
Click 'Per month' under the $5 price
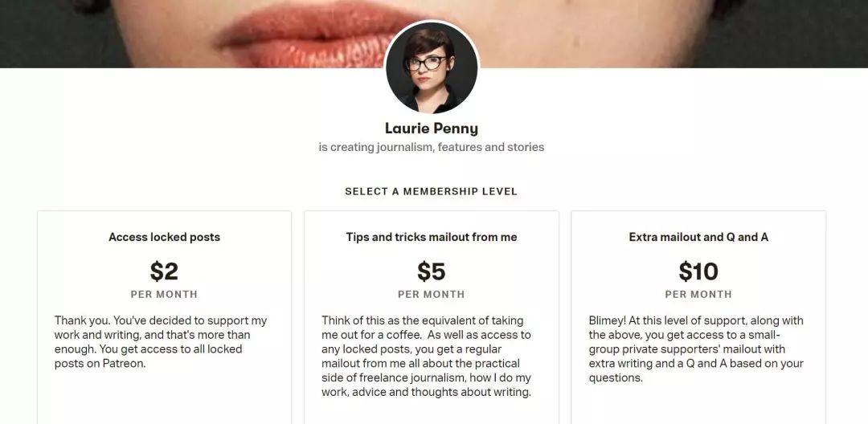click(432, 294)
